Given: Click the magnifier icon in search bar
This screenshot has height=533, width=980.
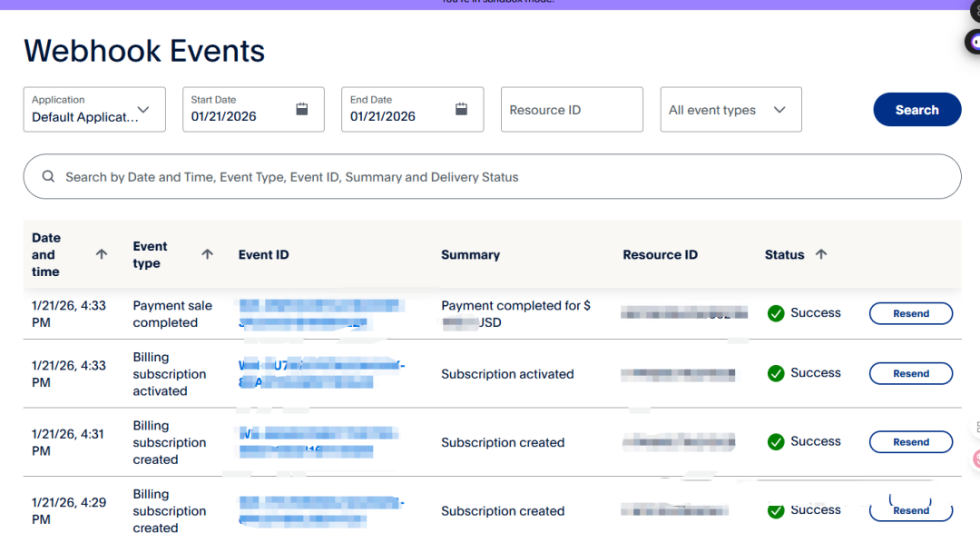Looking at the screenshot, I should pos(49,177).
